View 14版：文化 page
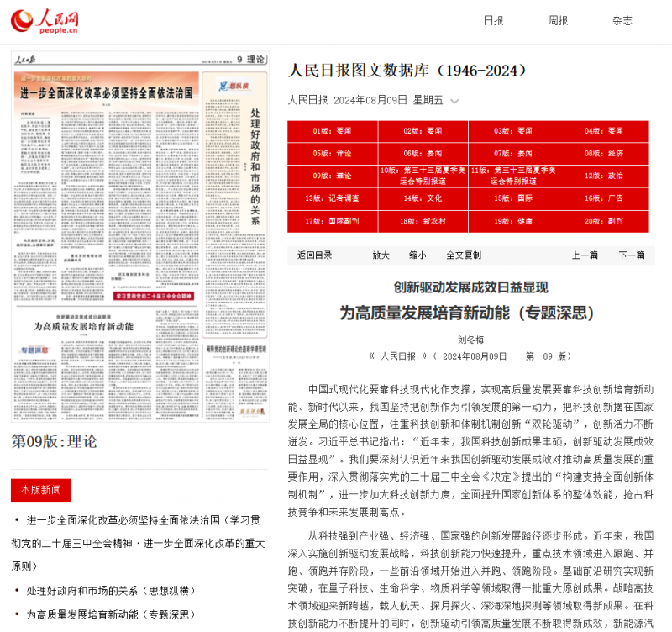Screen dimensions: 672x632 pyautogui.click(x=423, y=198)
